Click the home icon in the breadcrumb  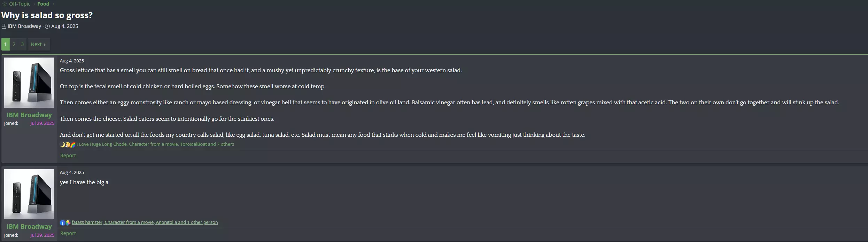pyautogui.click(x=5, y=4)
